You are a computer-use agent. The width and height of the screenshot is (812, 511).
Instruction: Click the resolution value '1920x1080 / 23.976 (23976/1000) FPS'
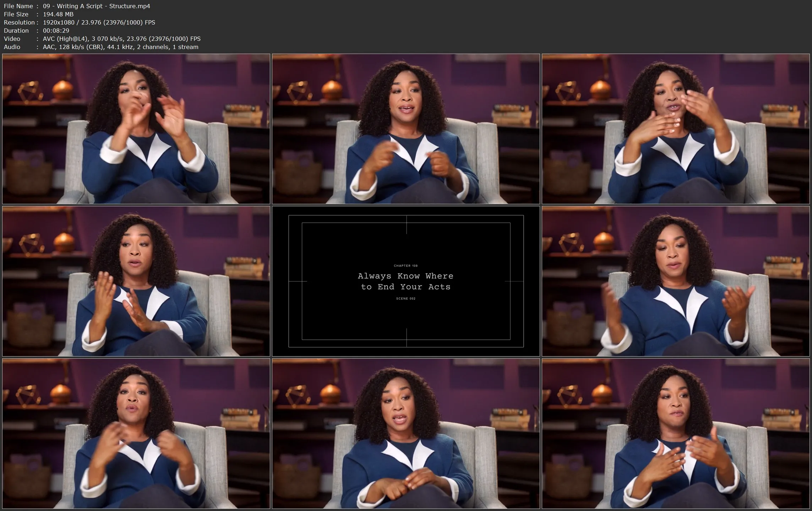[99, 22]
